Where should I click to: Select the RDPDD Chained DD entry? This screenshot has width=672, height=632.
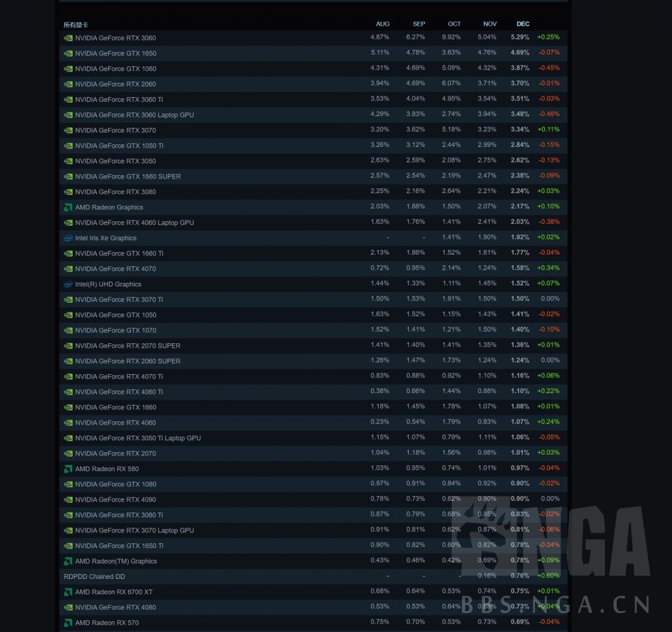point(94,576)
